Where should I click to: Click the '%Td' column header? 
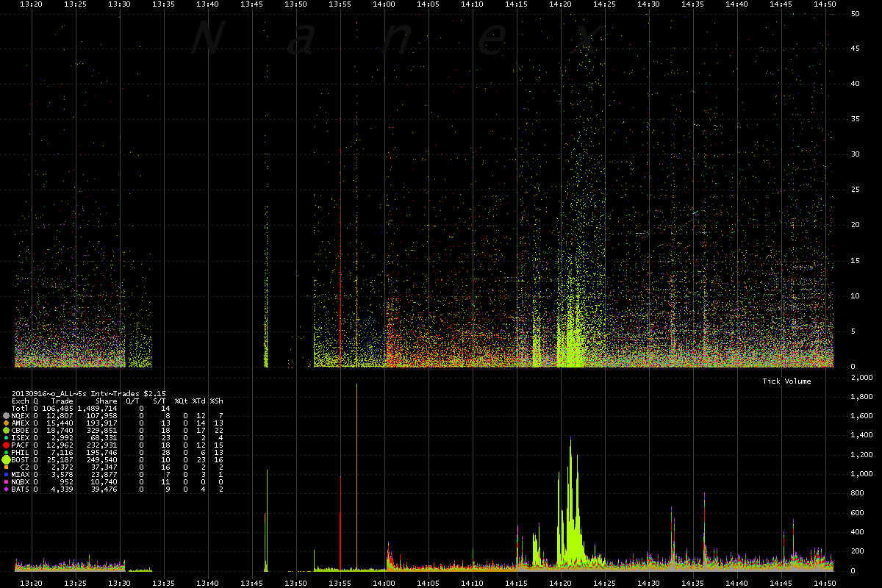(199, 401)
